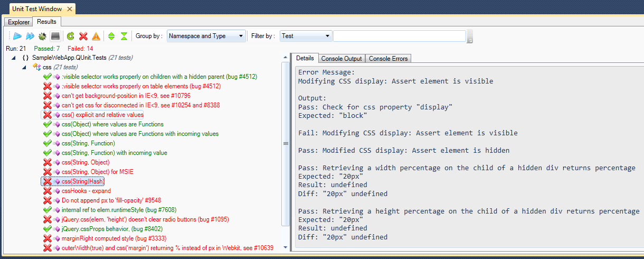644x259 pixels.
Task: Collapse the css test group node
Action: pyautogui.click(x=24, y=67)
